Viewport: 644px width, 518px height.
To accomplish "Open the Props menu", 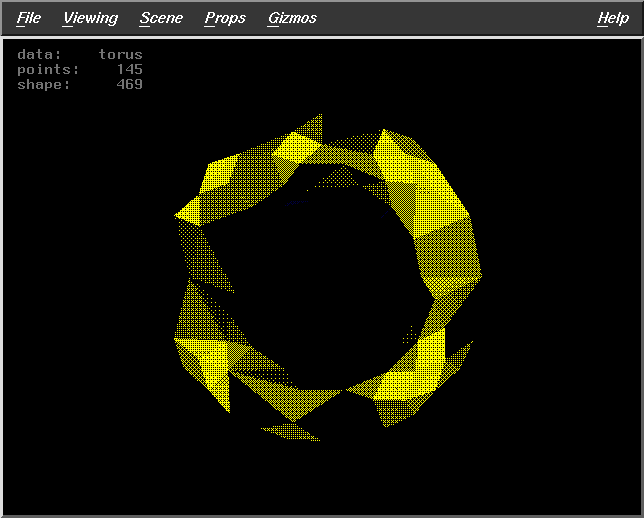I will point(225,18).
